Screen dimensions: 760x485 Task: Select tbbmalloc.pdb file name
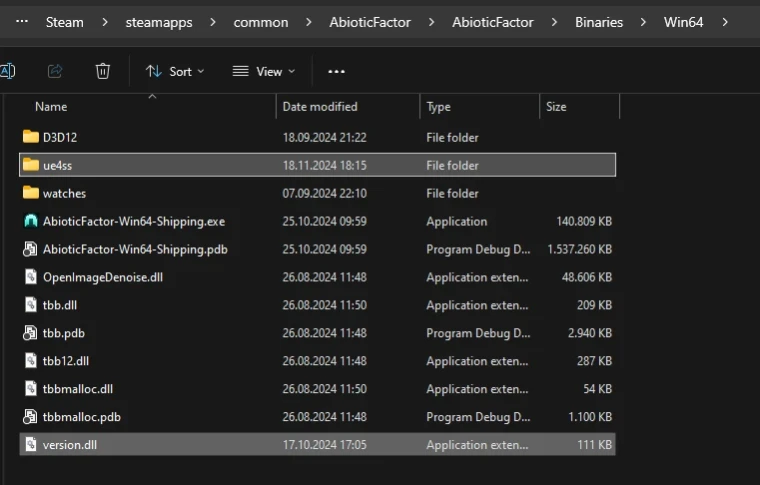coord(81,417)
